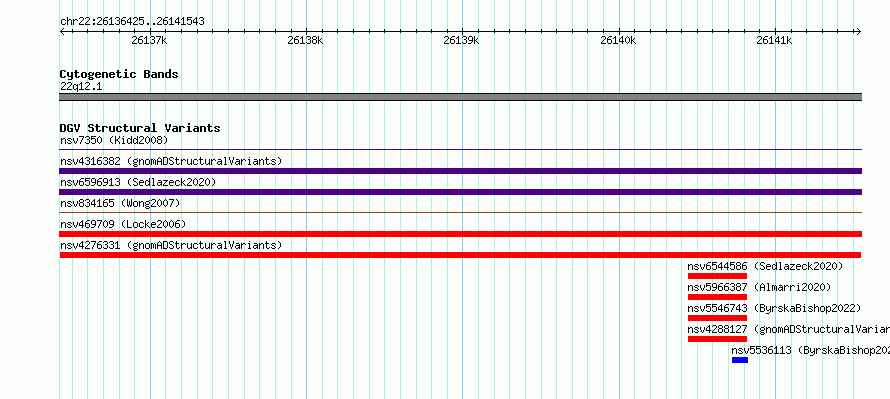Click the left arrowhead of the ruler
The height and width of the screenshot is (399, 890).
tap(62, 32)
